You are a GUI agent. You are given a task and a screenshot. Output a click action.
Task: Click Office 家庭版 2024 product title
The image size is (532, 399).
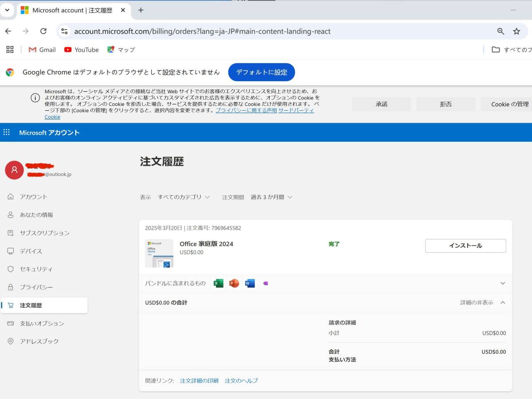click(x=206, y=244)
